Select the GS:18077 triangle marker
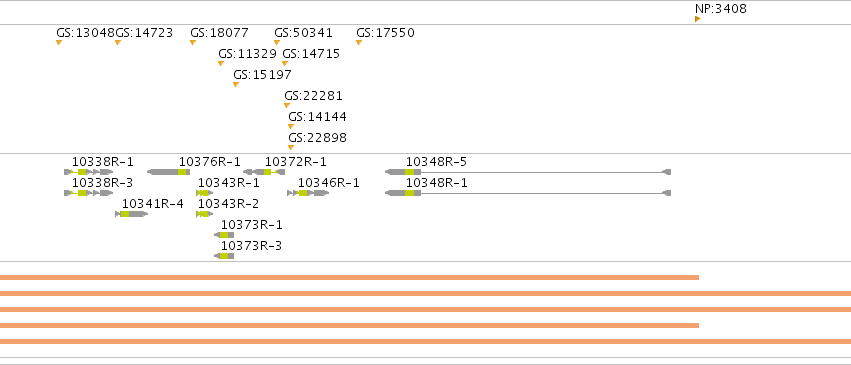Screen dimensions: 851x365 pyautogui.click(x=193, y=43)
